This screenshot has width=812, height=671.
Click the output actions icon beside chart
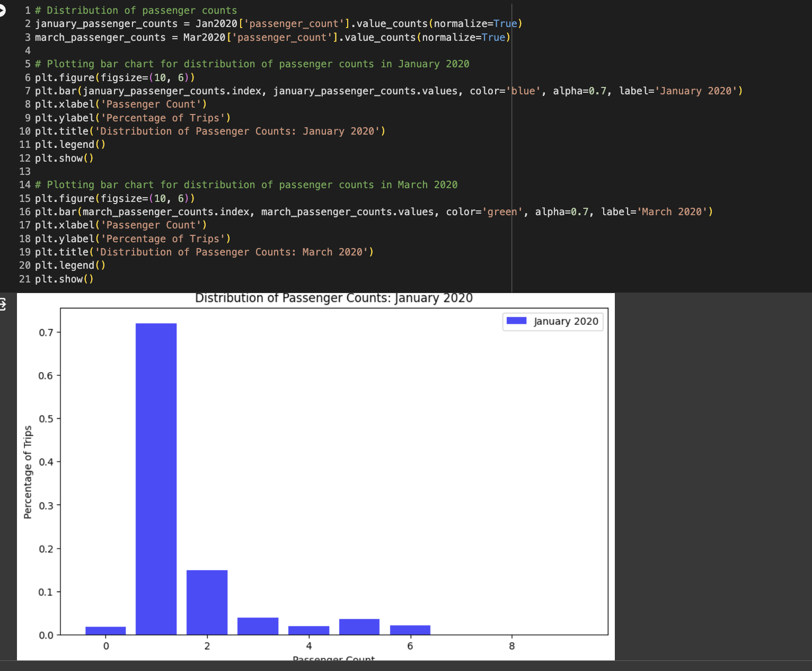tap(3, 304)
